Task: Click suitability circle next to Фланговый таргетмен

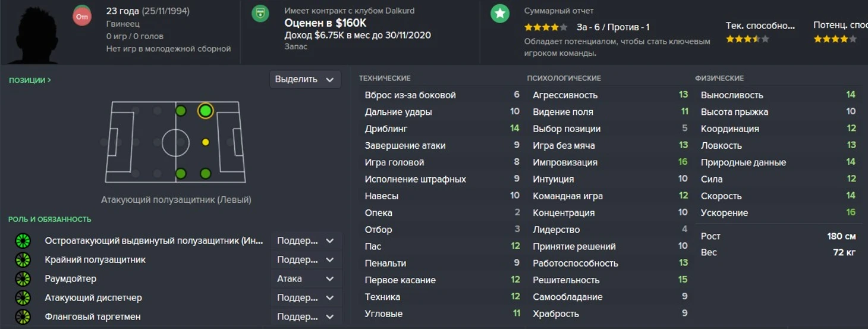Action: [x=23, y=317]
